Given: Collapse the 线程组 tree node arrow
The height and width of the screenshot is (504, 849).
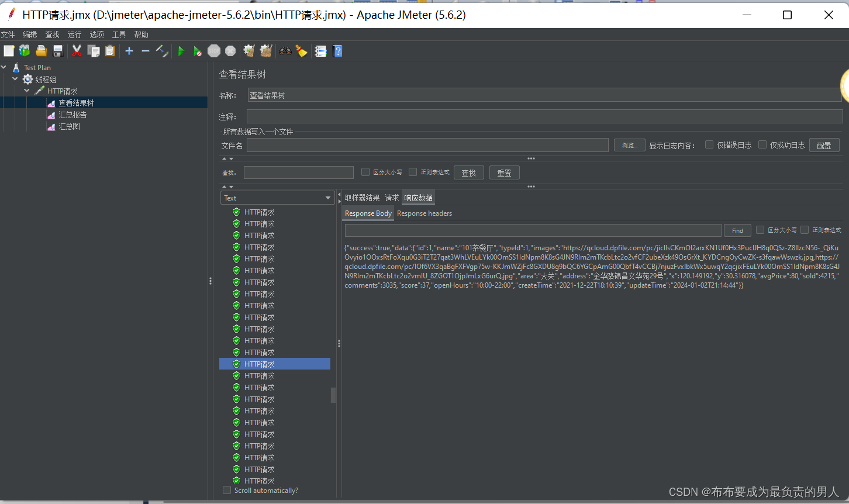Looking at the screenshot, I should coord(15,79).
